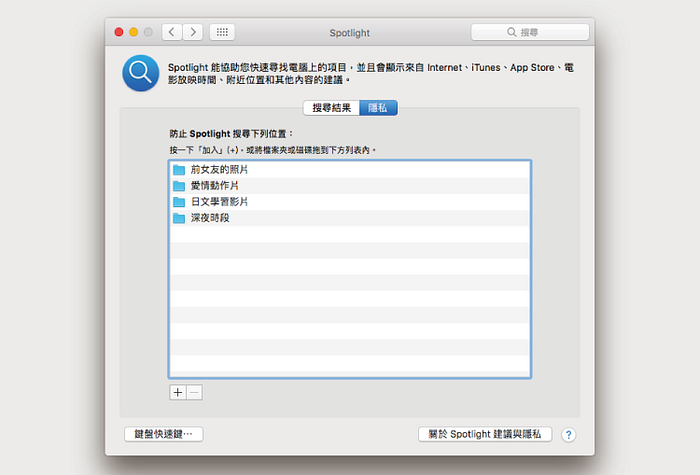
Task: Select the 深夜時段 row
Action: click(x=350, y=218)
